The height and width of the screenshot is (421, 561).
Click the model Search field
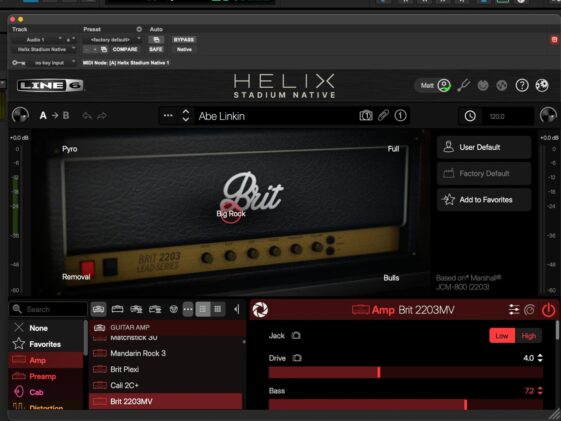click(49, 309)
